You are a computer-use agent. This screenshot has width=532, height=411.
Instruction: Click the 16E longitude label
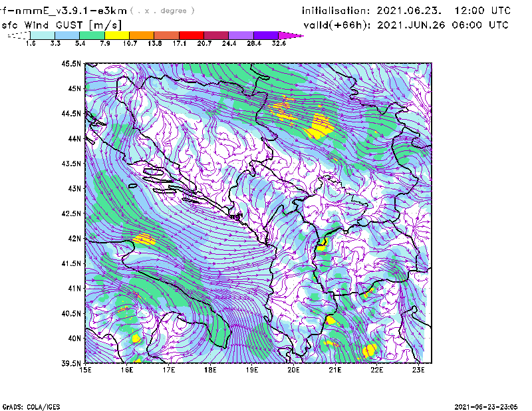(127, 370)
